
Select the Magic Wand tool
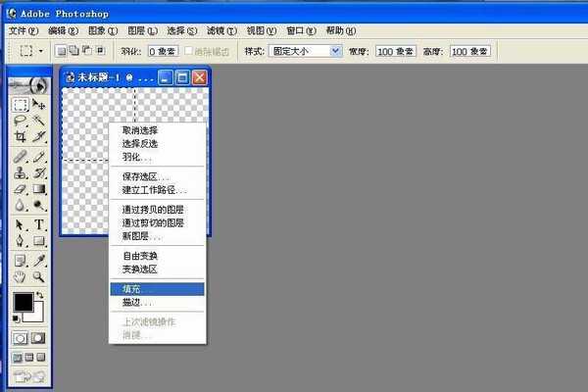tap(38, 121)
